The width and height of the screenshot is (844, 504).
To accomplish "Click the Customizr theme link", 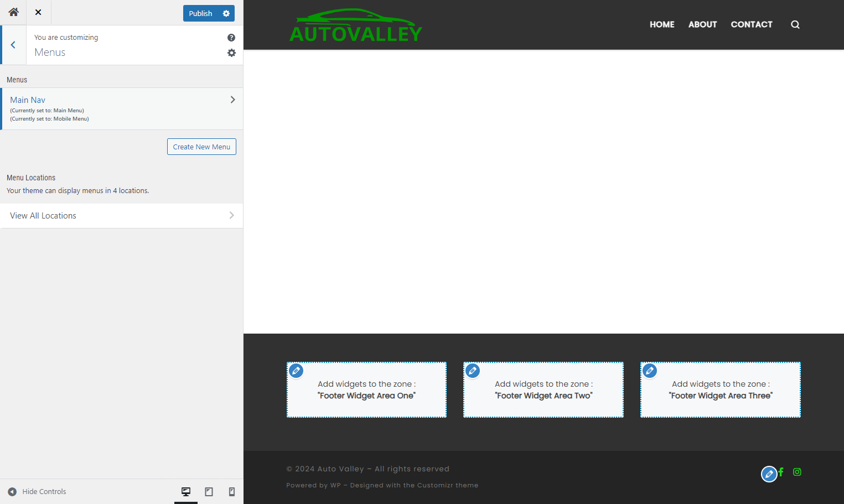I will (x=448, y=485).
